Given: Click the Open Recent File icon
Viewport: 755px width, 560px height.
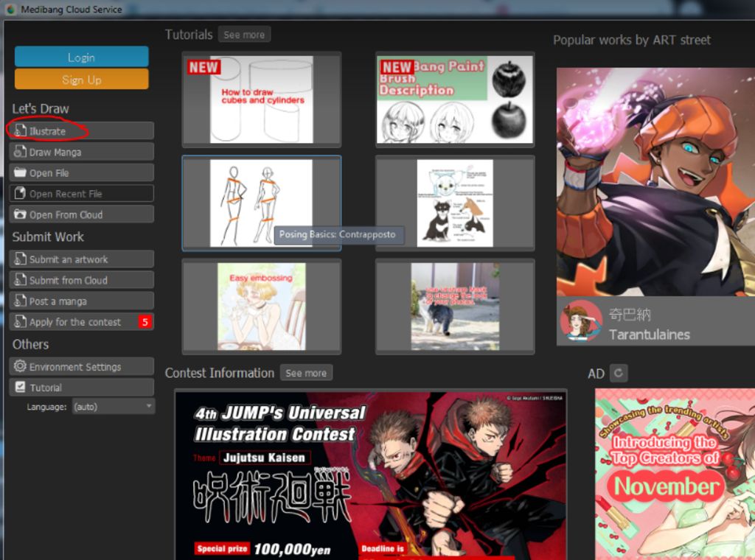Looking at the screenshot, I should (x=20, y=193).
